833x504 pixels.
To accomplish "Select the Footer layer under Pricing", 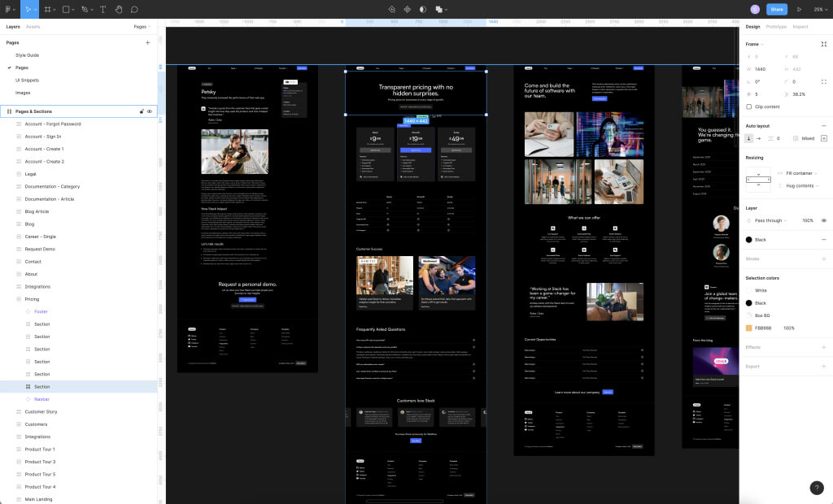I will pos(41,311).
